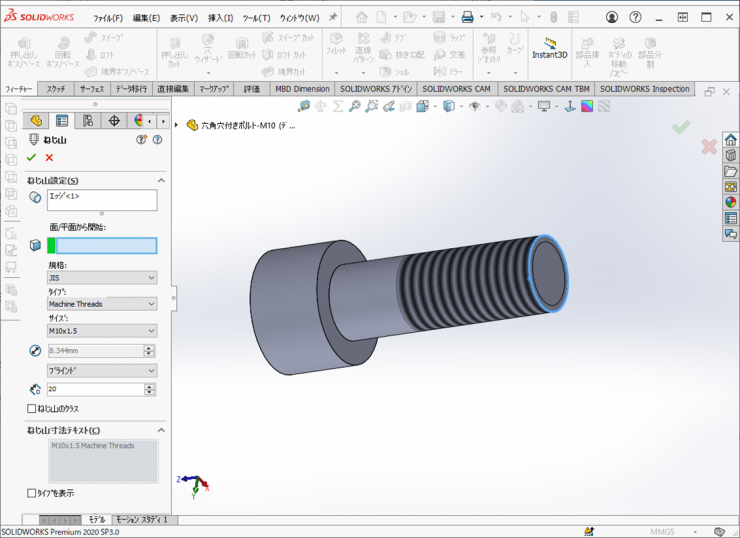Open the Design Library icon in task pane
740x538 pixels.
coord(731,156)
